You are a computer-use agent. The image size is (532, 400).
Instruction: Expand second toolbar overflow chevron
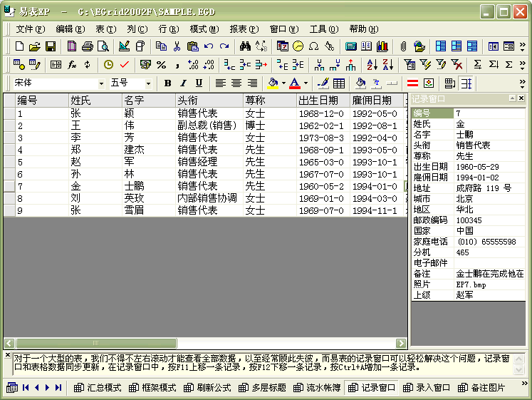pos(523,64)
